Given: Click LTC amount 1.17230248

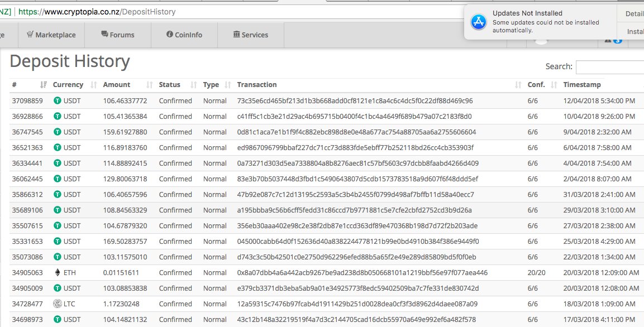Looking at the screenshot, I should pos(121,304).
